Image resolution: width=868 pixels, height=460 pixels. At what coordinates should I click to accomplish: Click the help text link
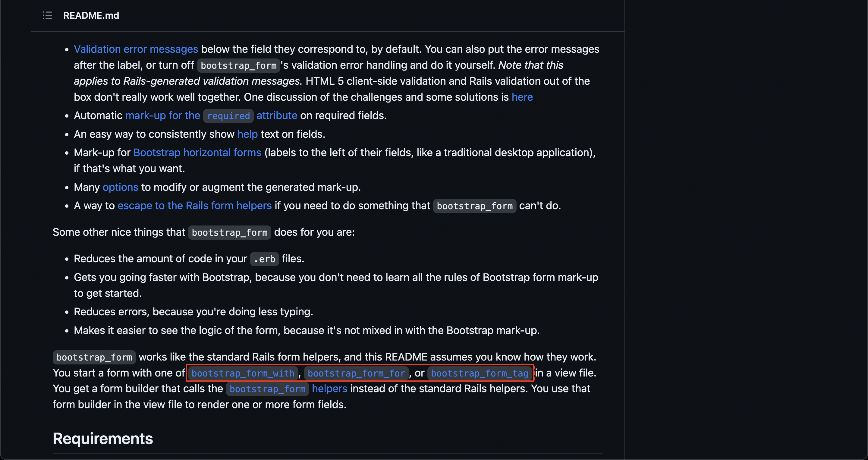(x=247, y=134)
